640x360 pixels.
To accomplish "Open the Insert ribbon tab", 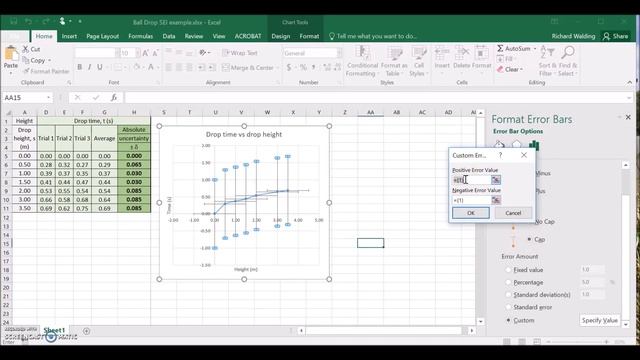I will pyautogui.click(x=69, y=36).
